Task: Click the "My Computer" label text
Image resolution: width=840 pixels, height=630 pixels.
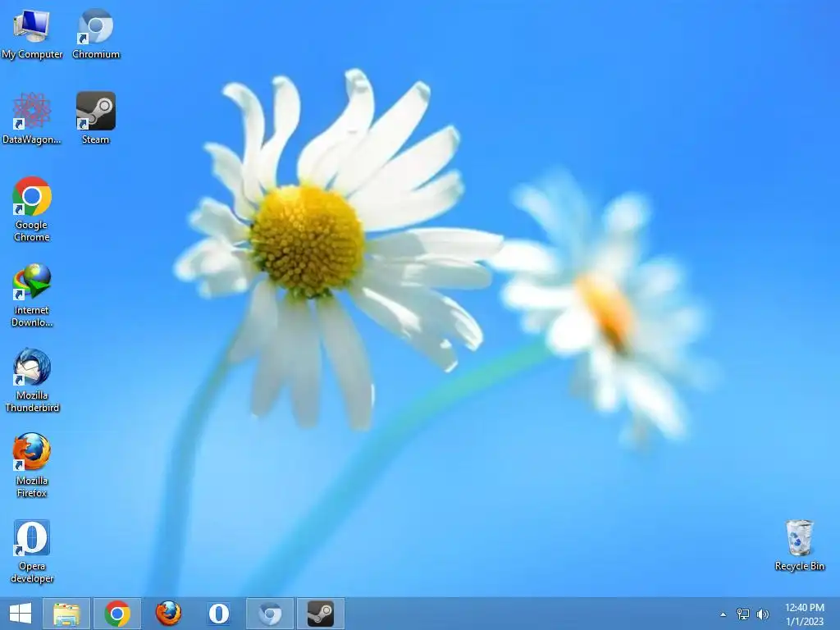Action: (x=32, y=54)
